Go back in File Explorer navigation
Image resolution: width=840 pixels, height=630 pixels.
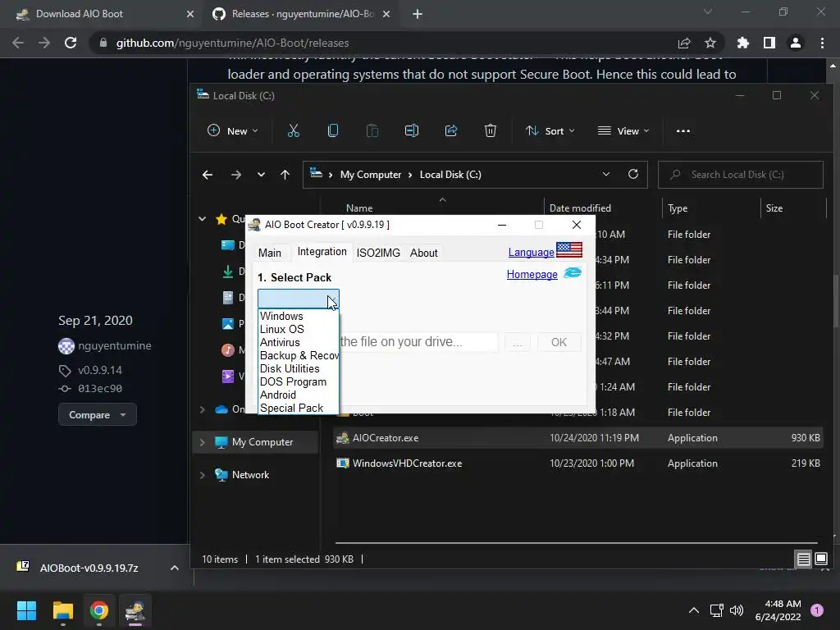click(x=208, y=175)
